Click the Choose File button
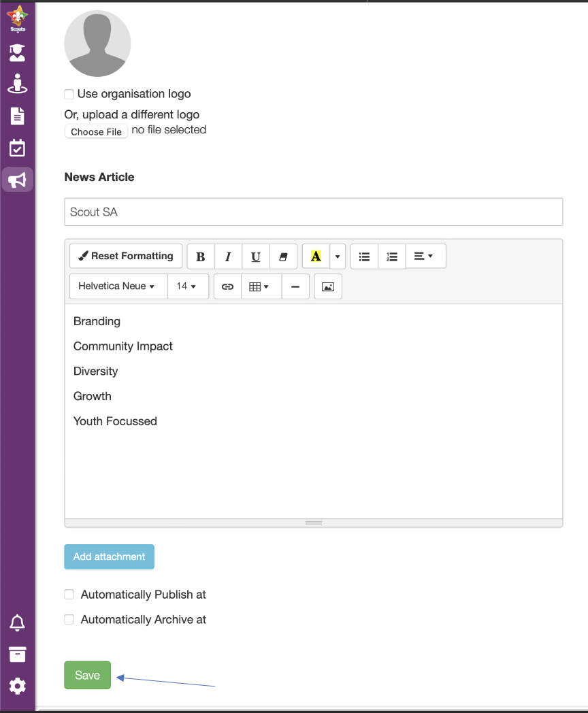The image size is (588, 713). pos(96,131)
